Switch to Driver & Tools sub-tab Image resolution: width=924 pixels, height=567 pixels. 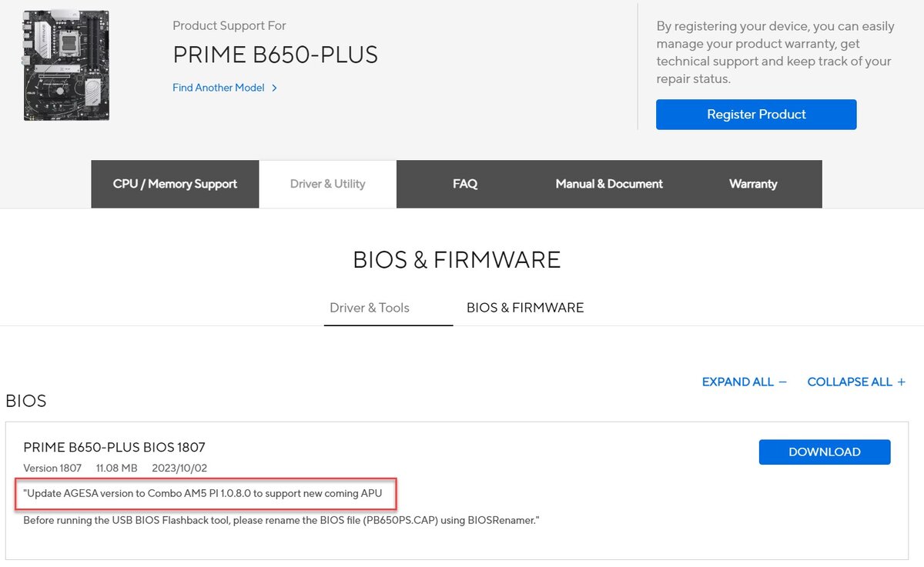click(370, 308)
